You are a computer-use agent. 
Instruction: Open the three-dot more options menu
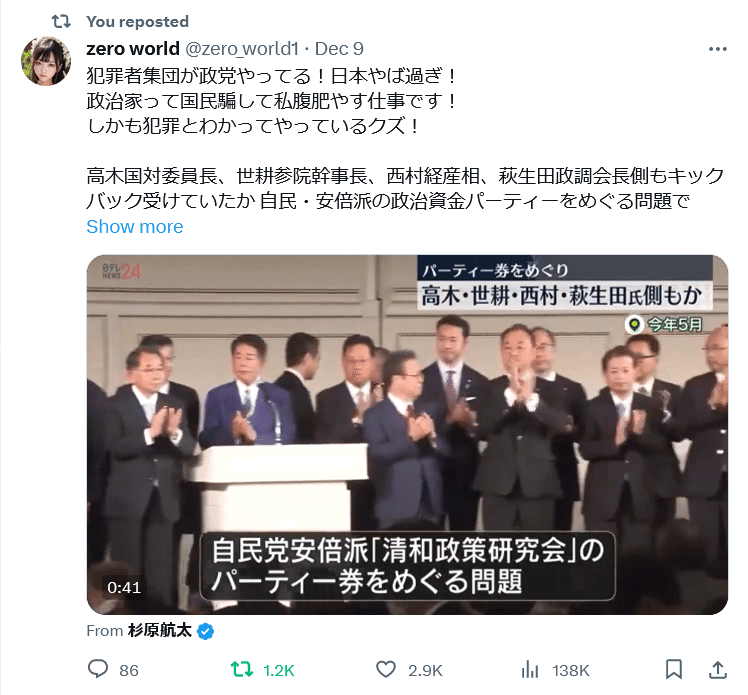(x=717, y=49)
